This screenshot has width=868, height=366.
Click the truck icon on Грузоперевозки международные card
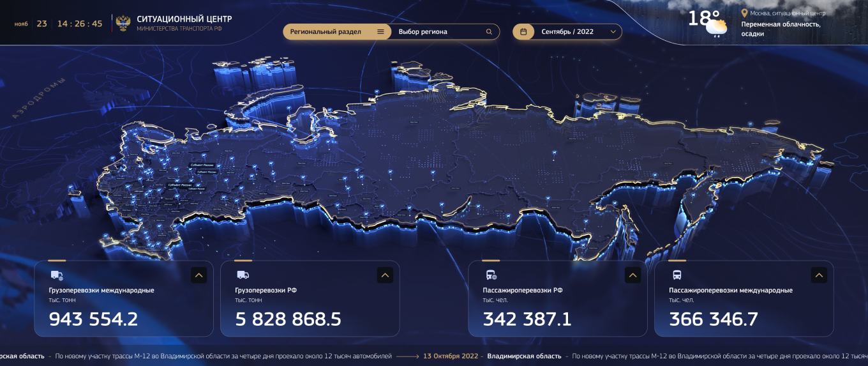pyautogui.click(x=57, y=275)
